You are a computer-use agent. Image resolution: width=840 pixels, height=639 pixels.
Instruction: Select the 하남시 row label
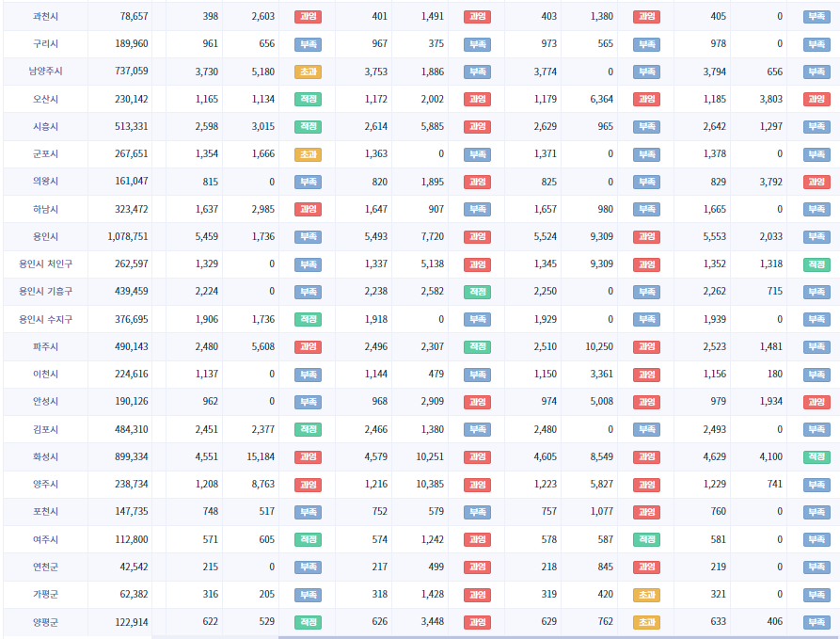pyautogui.click(x=45, y=209)
